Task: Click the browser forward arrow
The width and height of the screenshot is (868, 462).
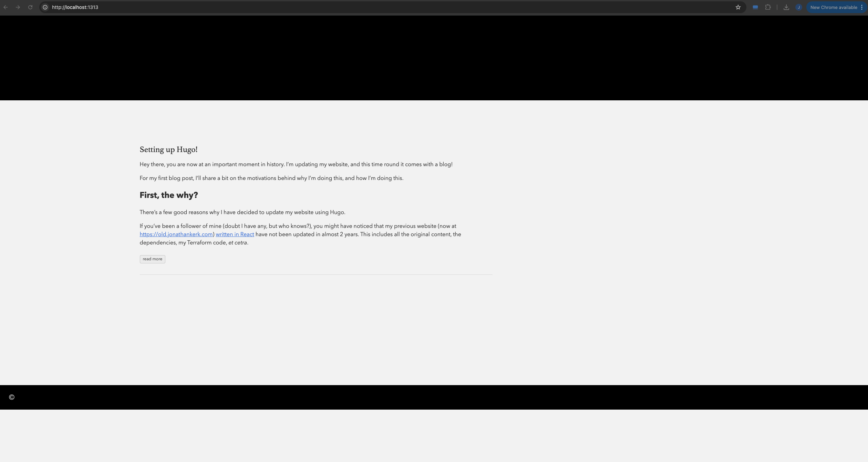Action: (18, 7)
